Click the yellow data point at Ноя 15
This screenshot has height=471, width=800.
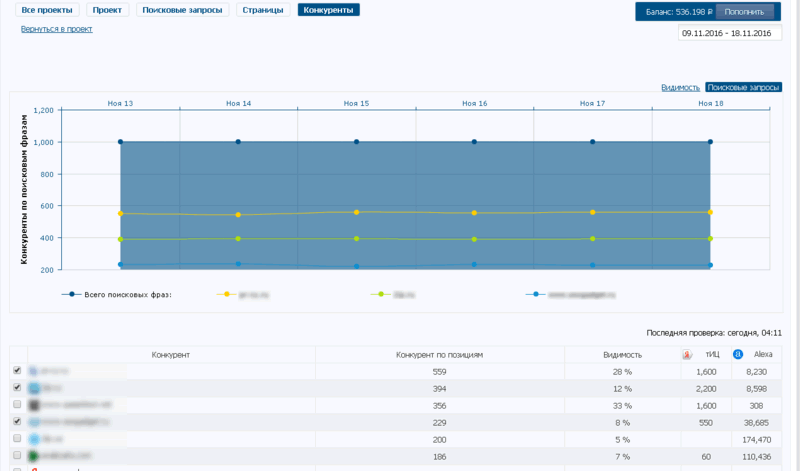coord(356,212)
